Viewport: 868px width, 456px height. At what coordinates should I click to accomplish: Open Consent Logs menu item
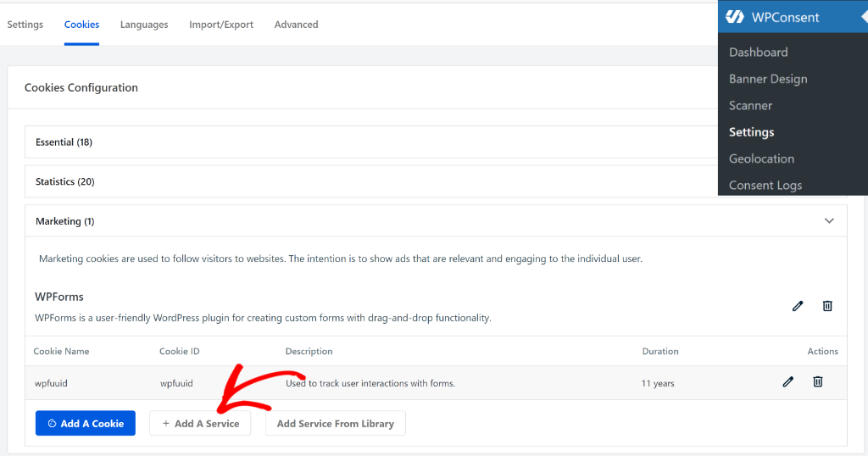[x=765, y=185]
